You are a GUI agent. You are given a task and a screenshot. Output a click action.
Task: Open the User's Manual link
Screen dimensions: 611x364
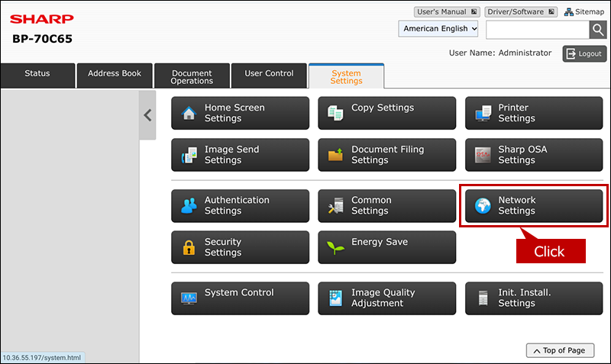447,12
